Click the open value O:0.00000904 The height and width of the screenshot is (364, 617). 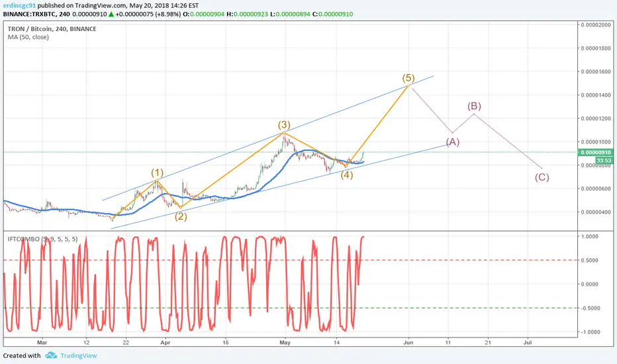pos(203,14)
